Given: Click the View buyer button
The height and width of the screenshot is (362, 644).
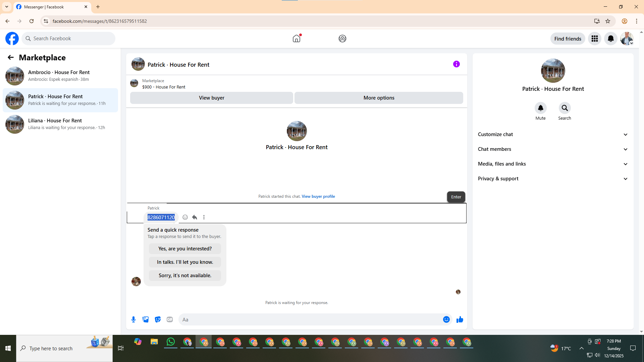Looking at the screenshot, I should [x=211, y=98].
